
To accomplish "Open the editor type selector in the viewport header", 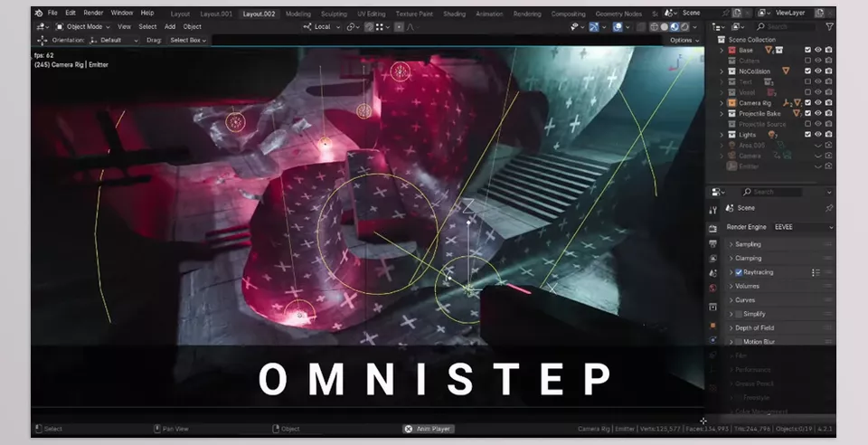I will [x=42, y=26].
